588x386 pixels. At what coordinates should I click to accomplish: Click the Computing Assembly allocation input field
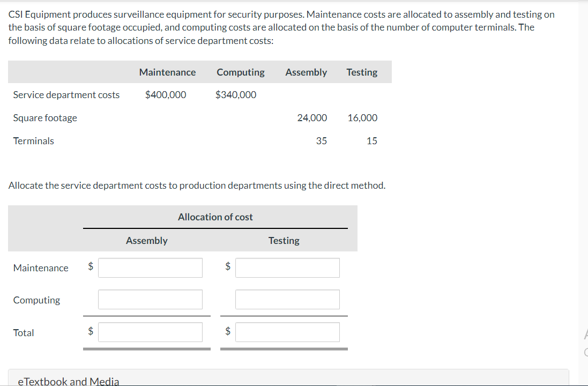[x=150, y=299]
